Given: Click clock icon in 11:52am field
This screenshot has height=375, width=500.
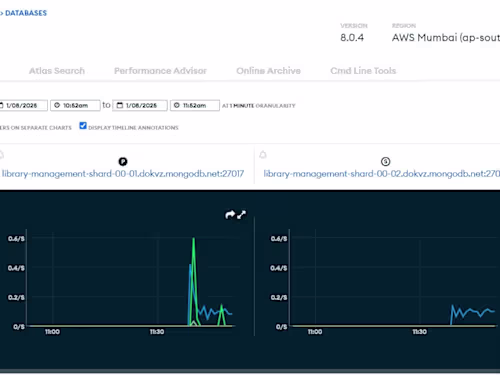Looking at the screenshot, I should 177,105.
